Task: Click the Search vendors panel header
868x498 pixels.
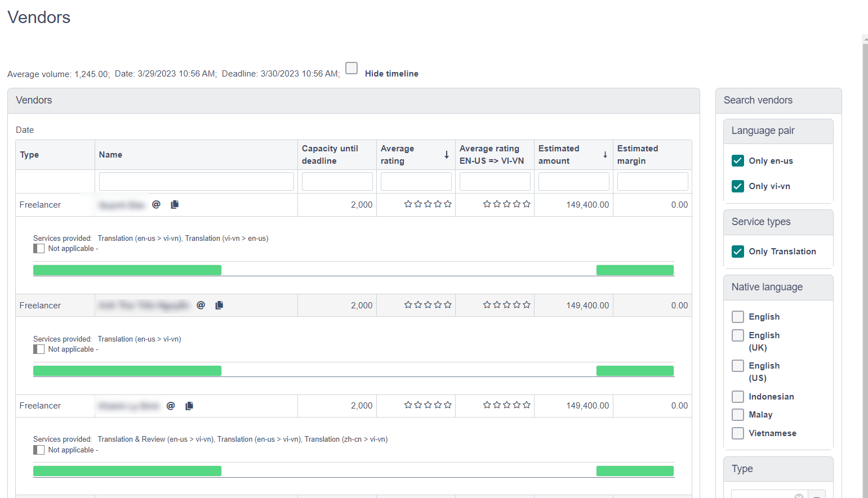Action: pyautogui.click(x=778, y=101)
